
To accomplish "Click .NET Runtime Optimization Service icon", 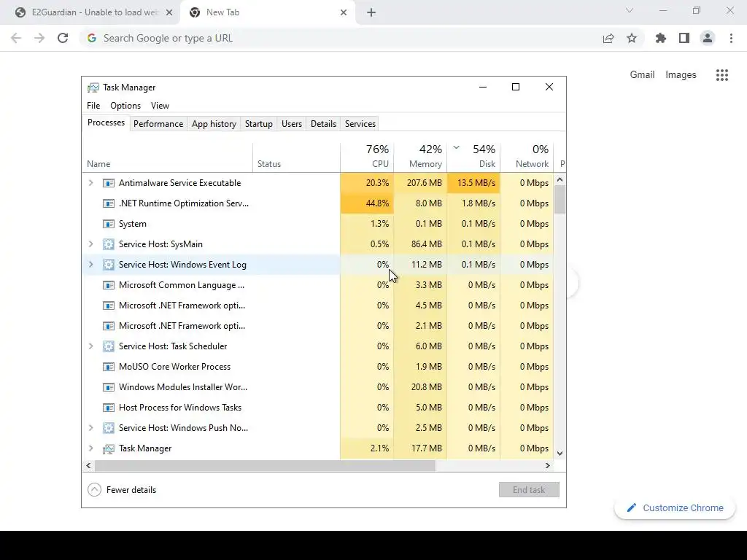I will [x=109, y=203].
